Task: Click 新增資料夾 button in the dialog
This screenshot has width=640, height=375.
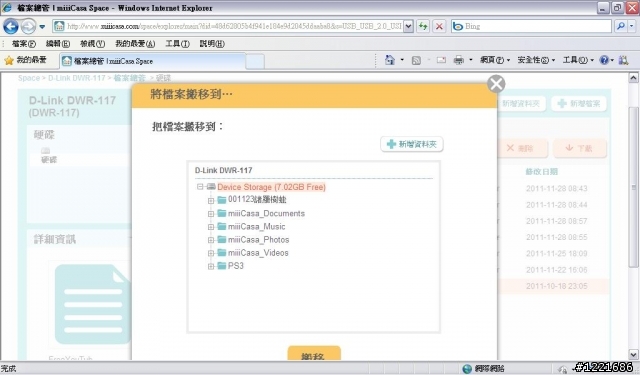Action: (412, 144)
